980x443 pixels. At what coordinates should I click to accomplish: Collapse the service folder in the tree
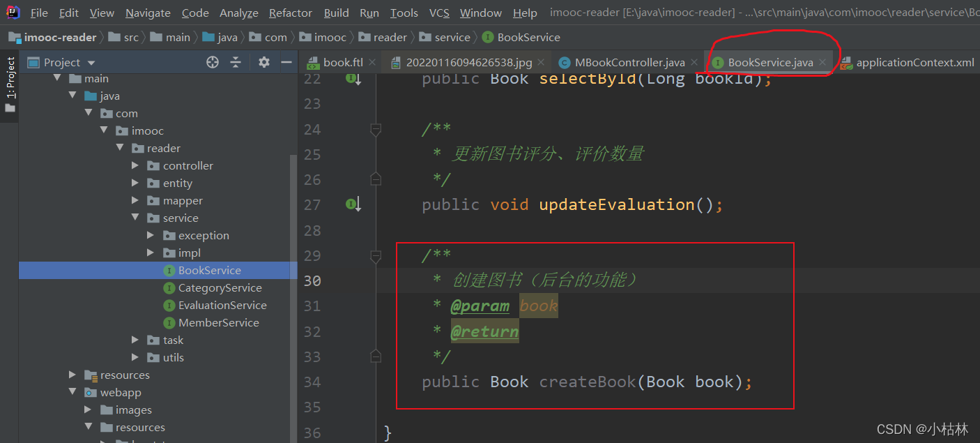pos(136,218)
